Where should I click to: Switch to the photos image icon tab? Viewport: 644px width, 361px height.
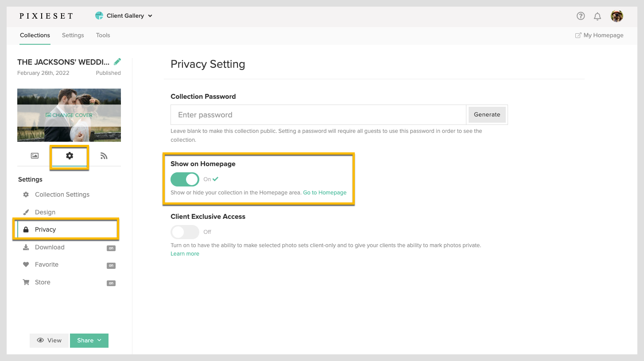coord(35,156)
